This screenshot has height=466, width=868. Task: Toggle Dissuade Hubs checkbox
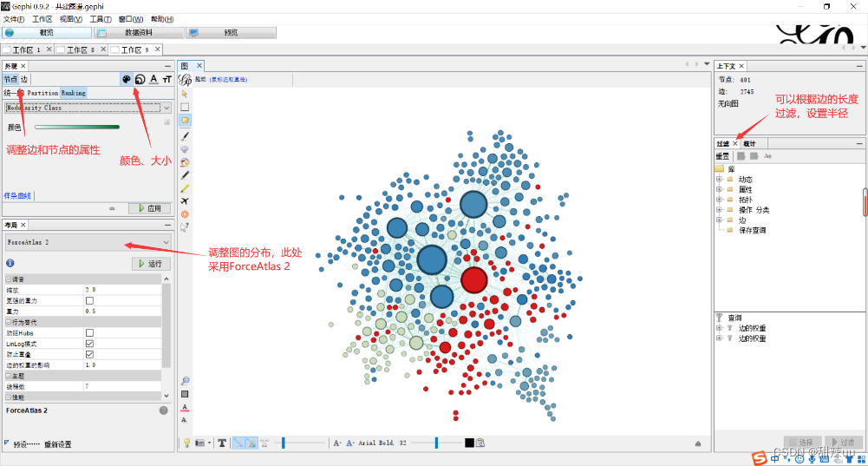[89, 332]
